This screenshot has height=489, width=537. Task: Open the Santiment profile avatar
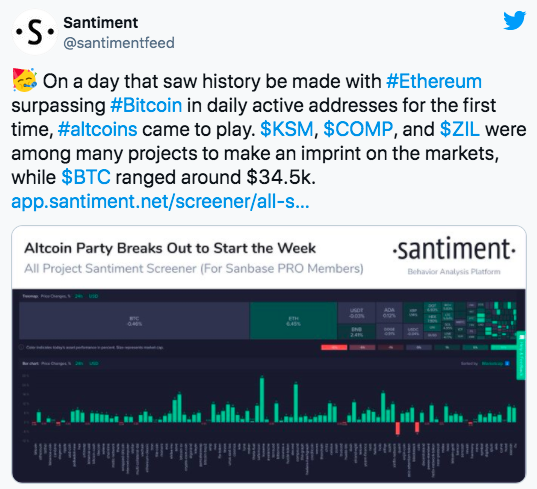coord(35,32)
